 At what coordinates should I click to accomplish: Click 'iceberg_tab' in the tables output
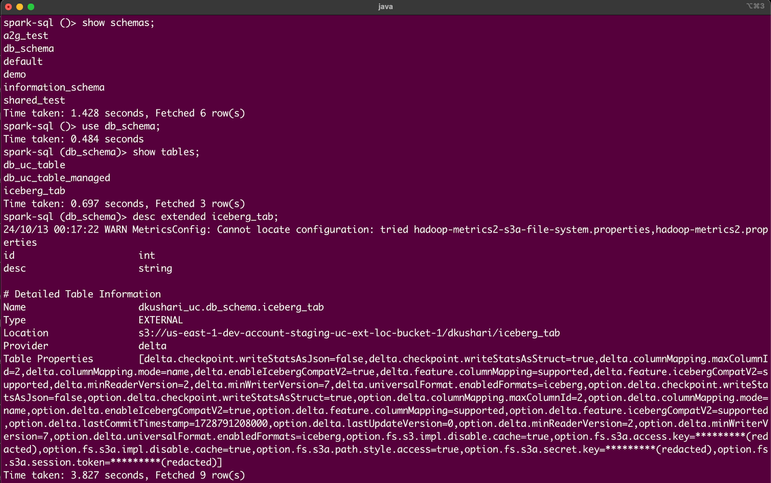pos(34,190)
